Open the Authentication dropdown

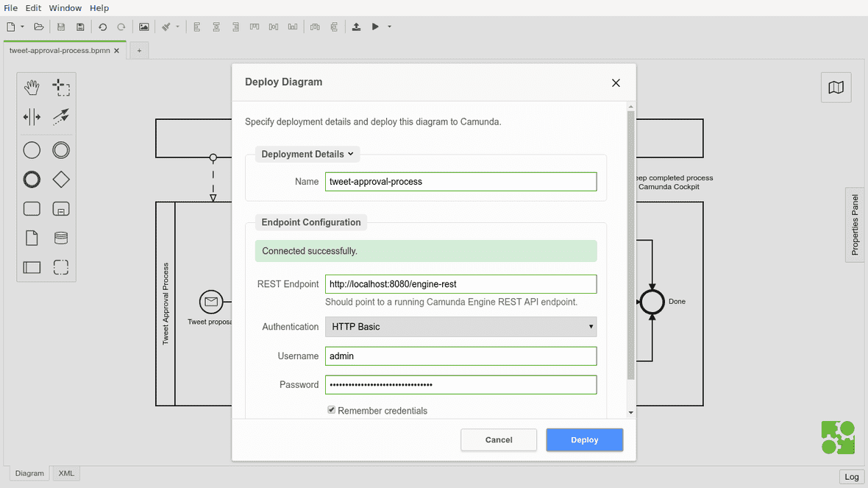click(460, 327)
